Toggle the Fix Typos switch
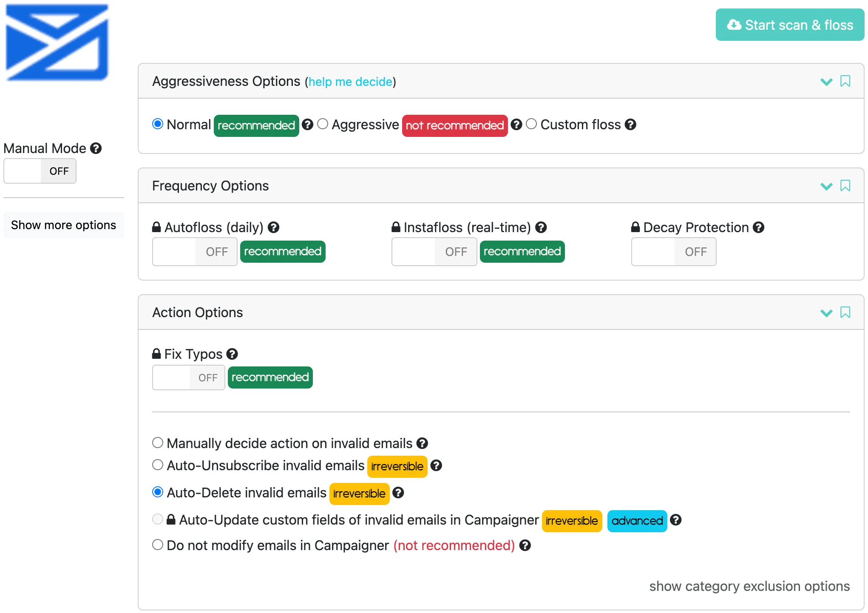The image size is (868, 613). click(188, 377)
